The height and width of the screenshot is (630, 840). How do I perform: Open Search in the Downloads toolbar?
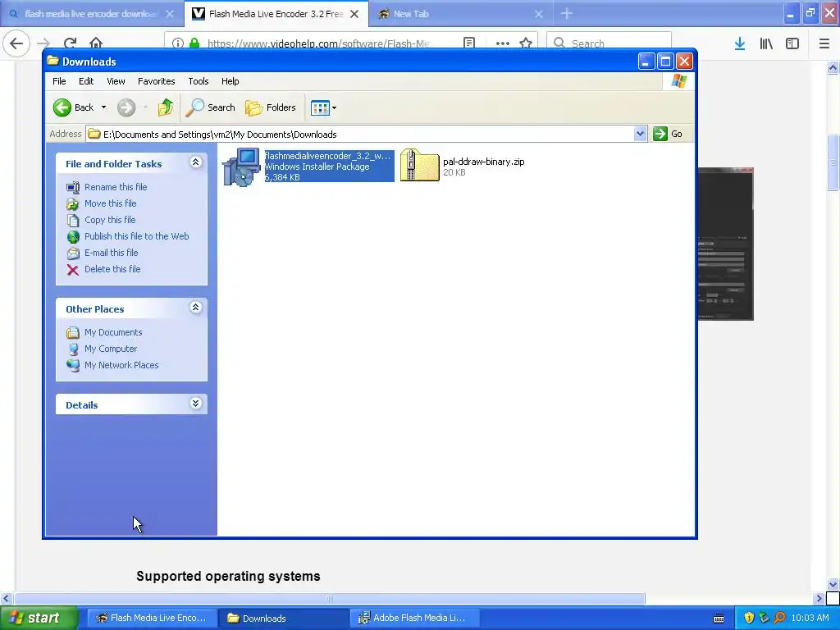[211, 107]
